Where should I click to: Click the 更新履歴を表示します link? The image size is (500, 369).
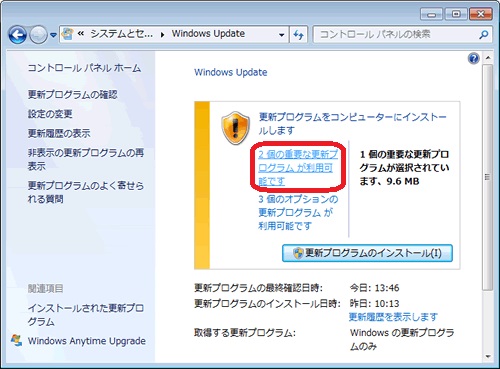tap(393, 317)
